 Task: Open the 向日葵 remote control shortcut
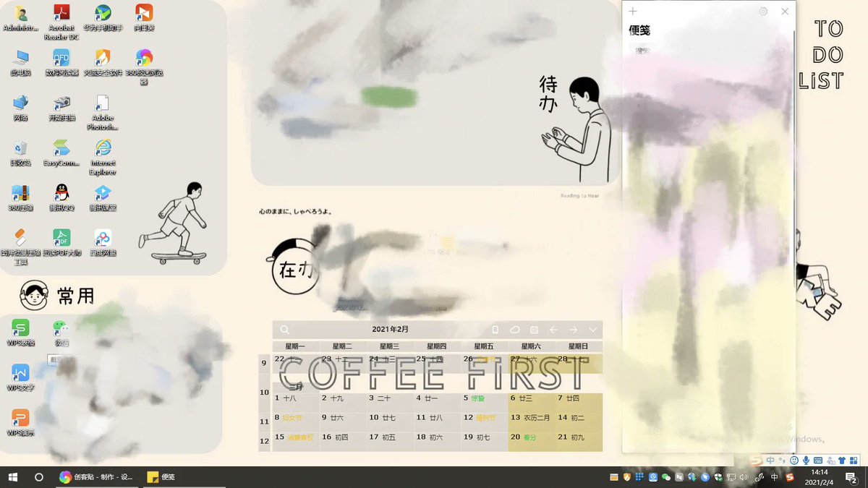point(144,18)
